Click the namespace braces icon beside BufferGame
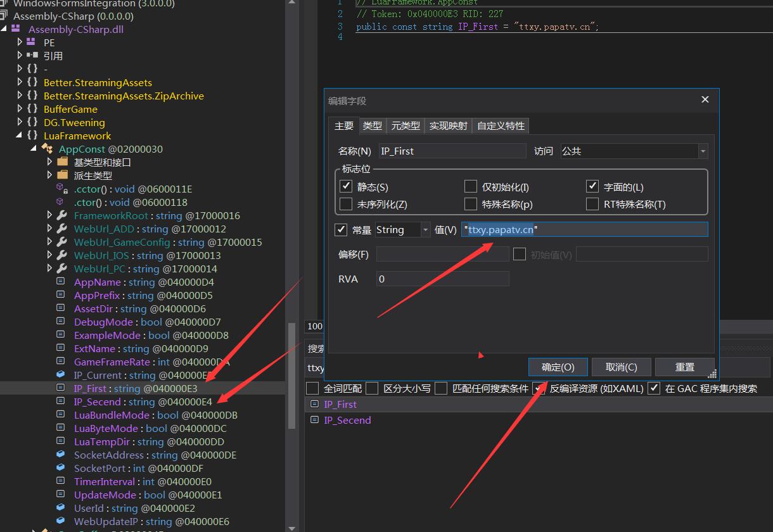Image resolution: width=773 pixels, height=532 pixels. pyautogui.click(x=32, y=109)
